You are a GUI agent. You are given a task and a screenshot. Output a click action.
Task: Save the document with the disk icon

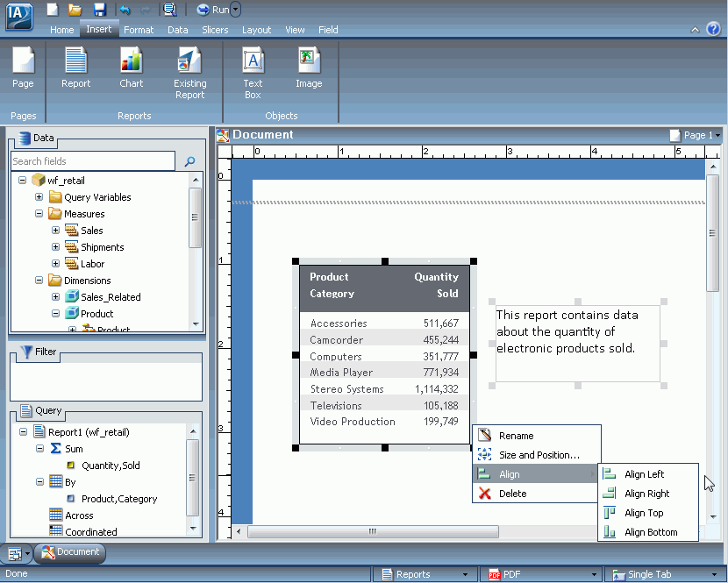point(99,10)
